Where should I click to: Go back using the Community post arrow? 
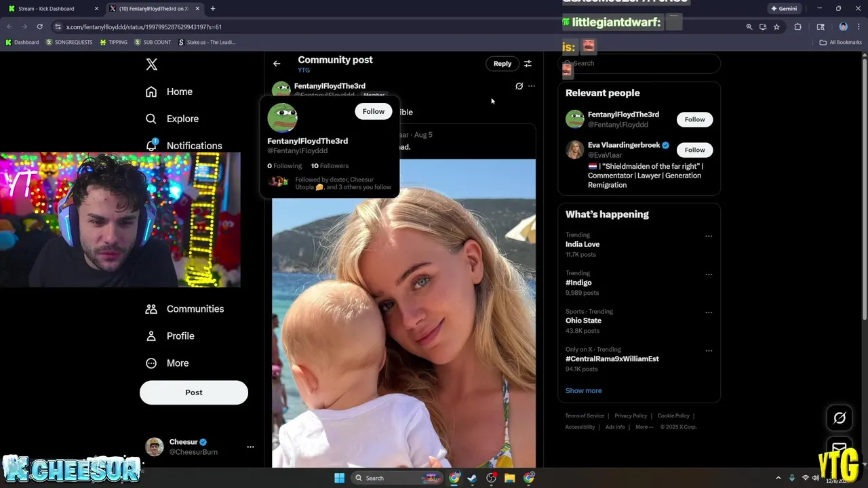tap(277, 64)
